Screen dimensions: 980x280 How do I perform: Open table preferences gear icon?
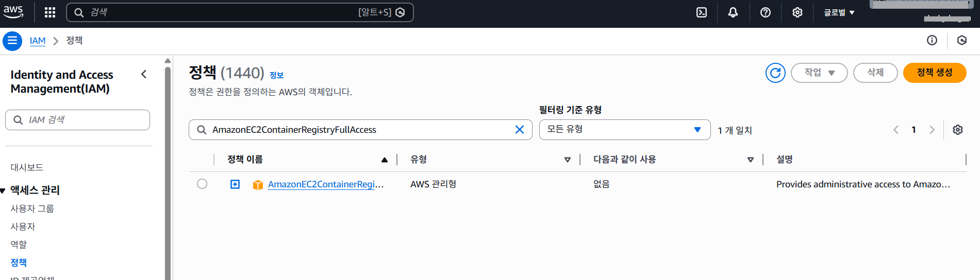[958, 130]
